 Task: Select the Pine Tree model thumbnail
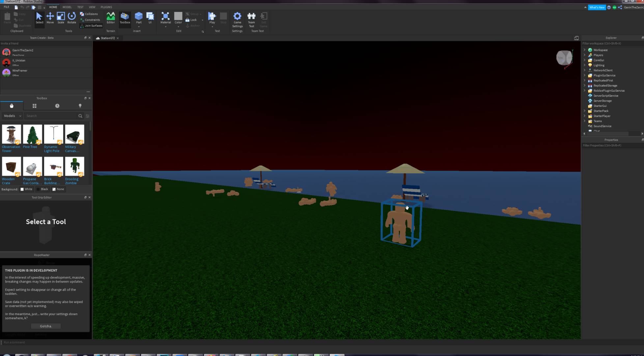pyautogui.click(x=32, y=134)
